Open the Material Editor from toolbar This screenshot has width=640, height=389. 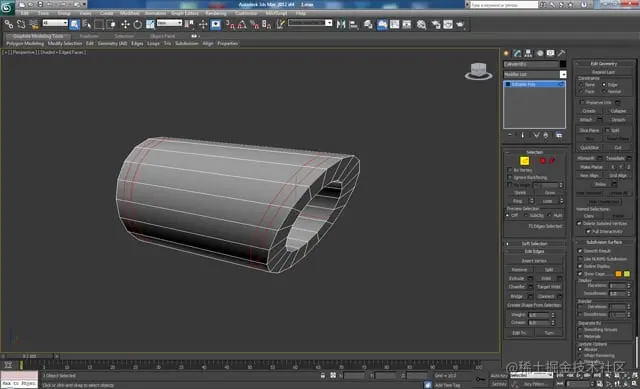(422, 24)
